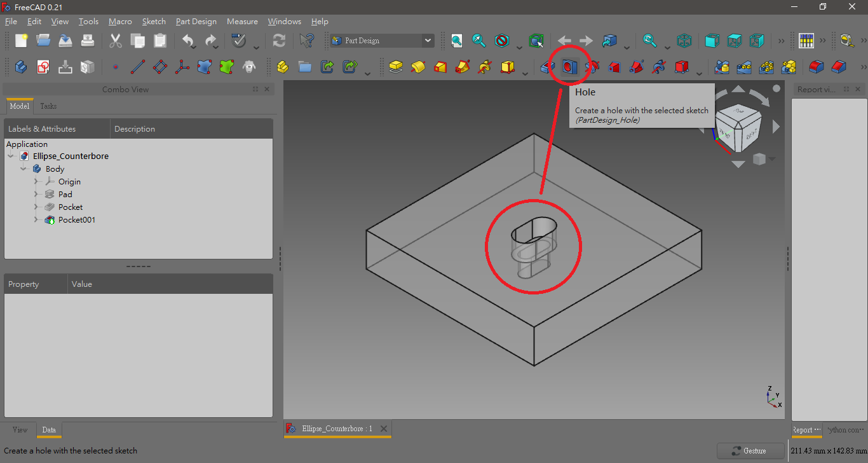Screen dimensions: 868x463
Task: Select the Pocket tool
Action: pyautogui.click(x=547, y=67)
